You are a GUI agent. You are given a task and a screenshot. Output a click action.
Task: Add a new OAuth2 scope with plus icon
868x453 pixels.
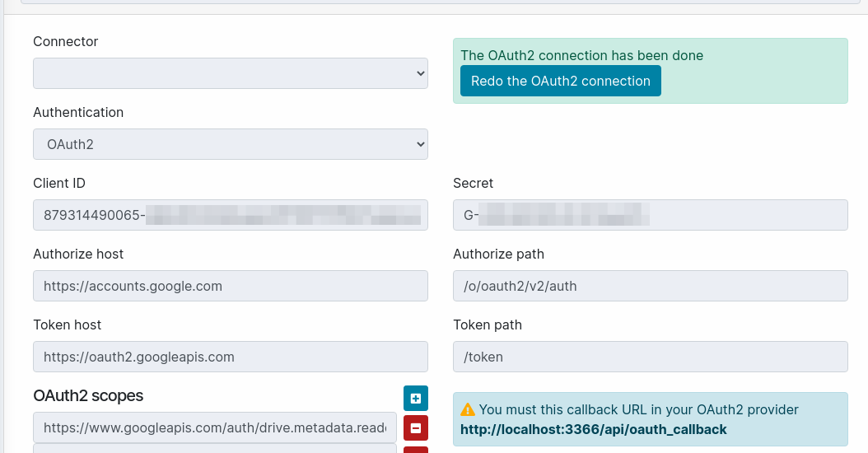click(415, 399)
